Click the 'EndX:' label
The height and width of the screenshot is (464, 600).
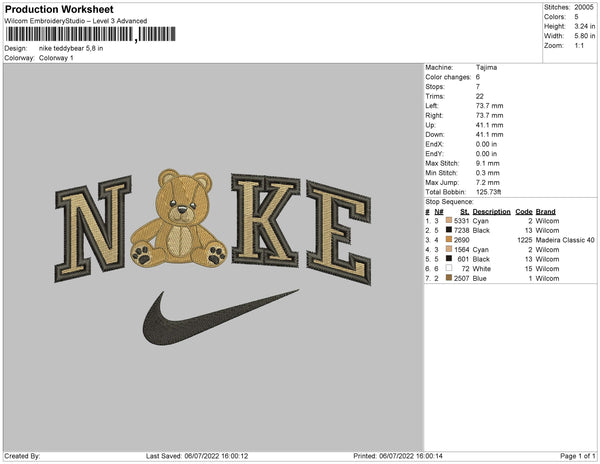tap(434, 144)
